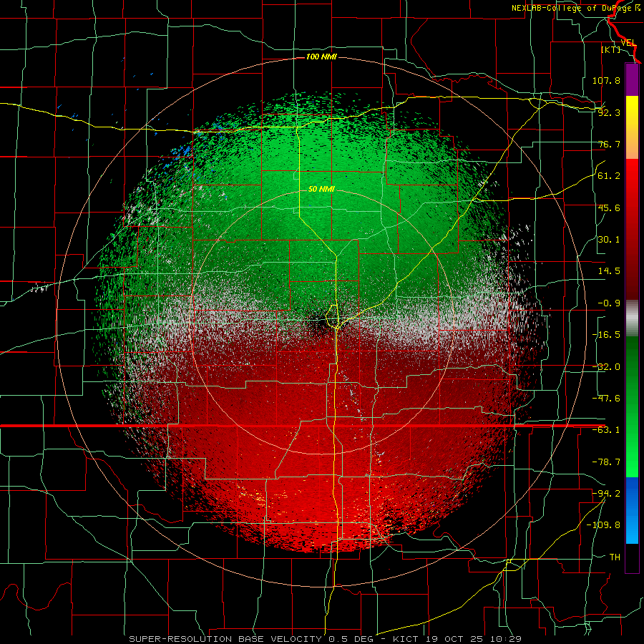Click the orange segment of the color bar
Screen dimensions: 644x644
point(632,144)
